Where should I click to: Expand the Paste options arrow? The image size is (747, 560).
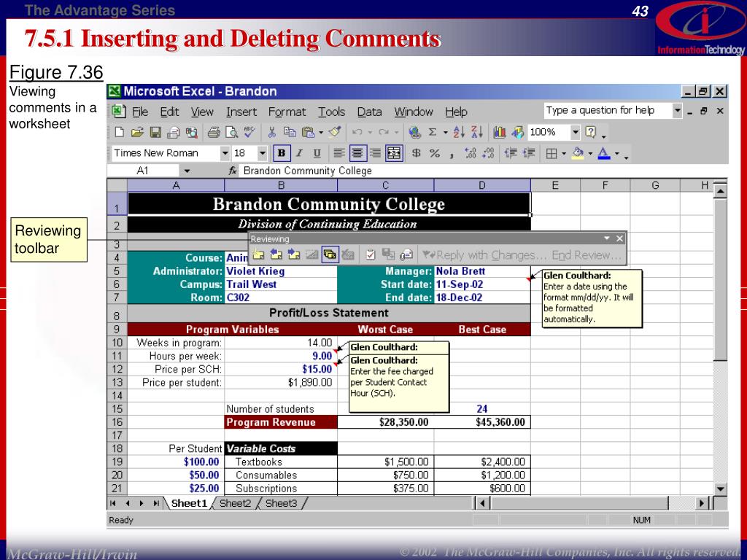(x=321, y=133)
